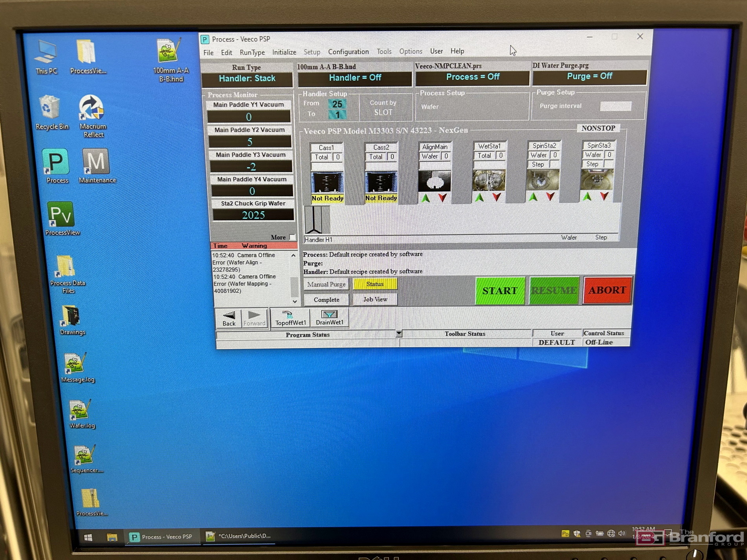747x560 pixels.
Task: Click the AlignMain station image
Action: coord(434,182)
